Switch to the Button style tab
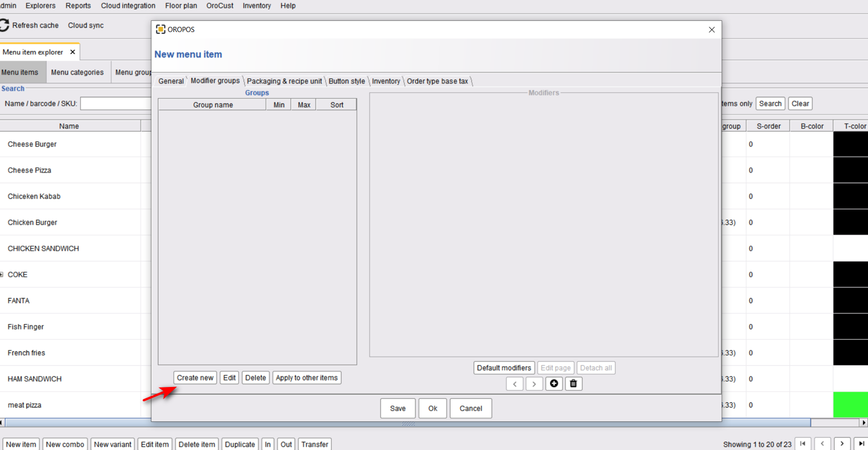This screenshot has height=450, width=868. click(347, 81)
